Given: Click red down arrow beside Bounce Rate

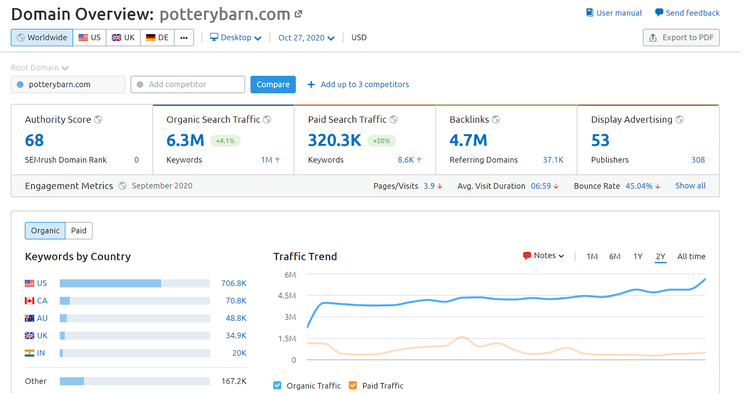Looking at the screenshot, I should pyautogui.click(x=658, y=186).
